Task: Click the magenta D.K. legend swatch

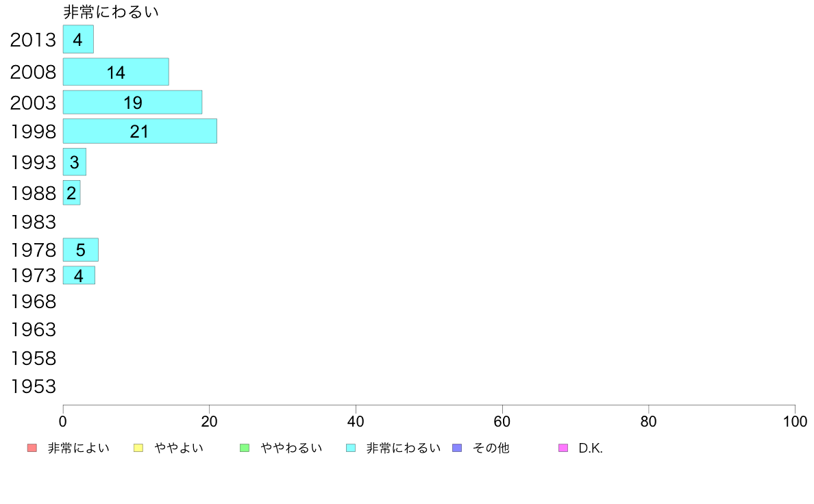Action: 563,448
